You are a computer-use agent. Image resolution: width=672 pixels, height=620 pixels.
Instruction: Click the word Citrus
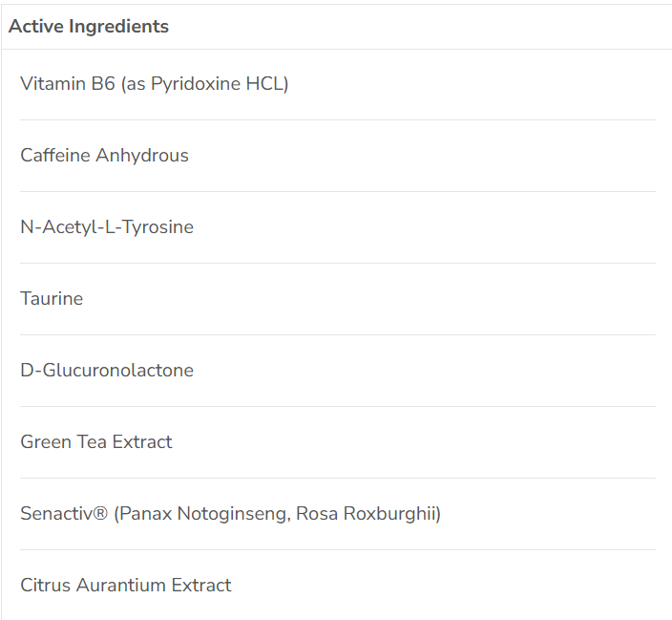pyautogui.click(x=44, y=586)
